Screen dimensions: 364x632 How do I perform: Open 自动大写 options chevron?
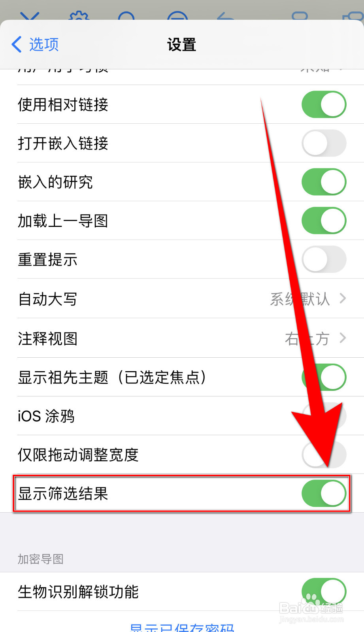coord(343,298)
